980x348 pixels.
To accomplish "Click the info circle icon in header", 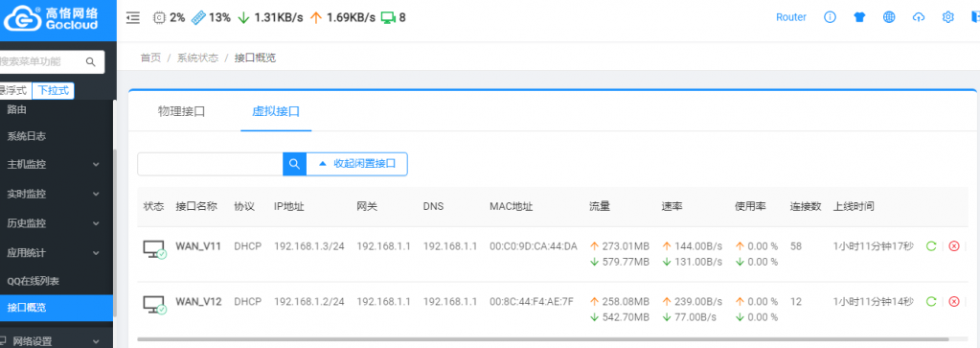I will [830, 17].
